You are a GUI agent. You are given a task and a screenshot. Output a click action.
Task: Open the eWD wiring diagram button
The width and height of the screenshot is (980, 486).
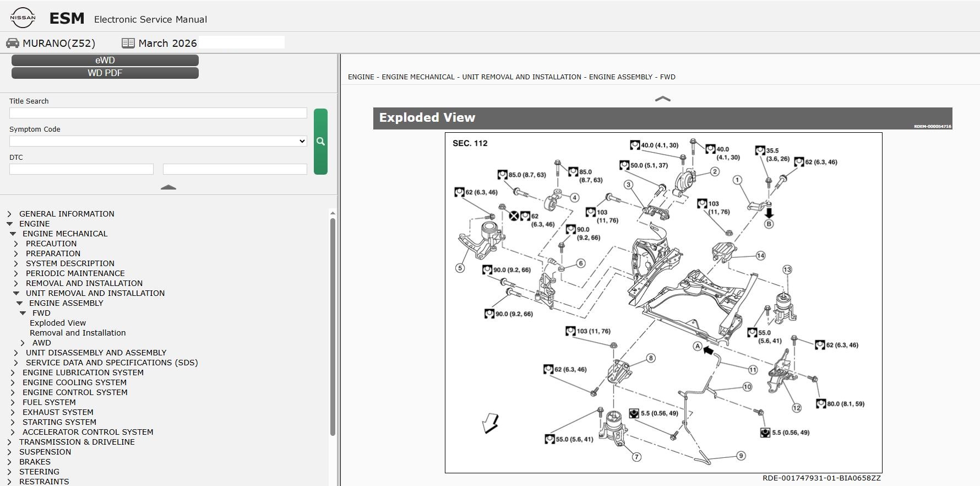coord(105,60)
